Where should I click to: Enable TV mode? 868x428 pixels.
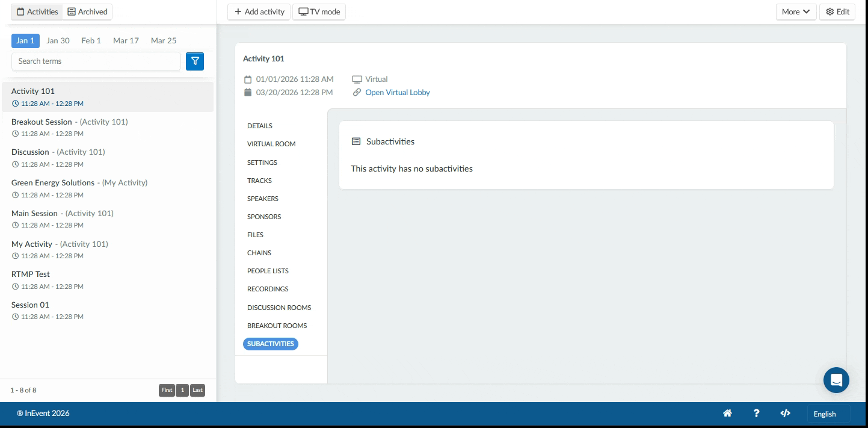319,12
